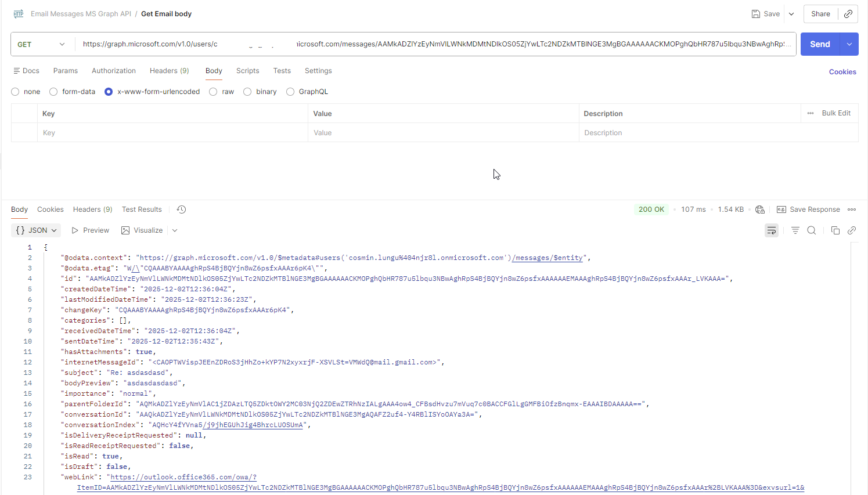Click the network globe icon near response size

(x=760, y=209)
